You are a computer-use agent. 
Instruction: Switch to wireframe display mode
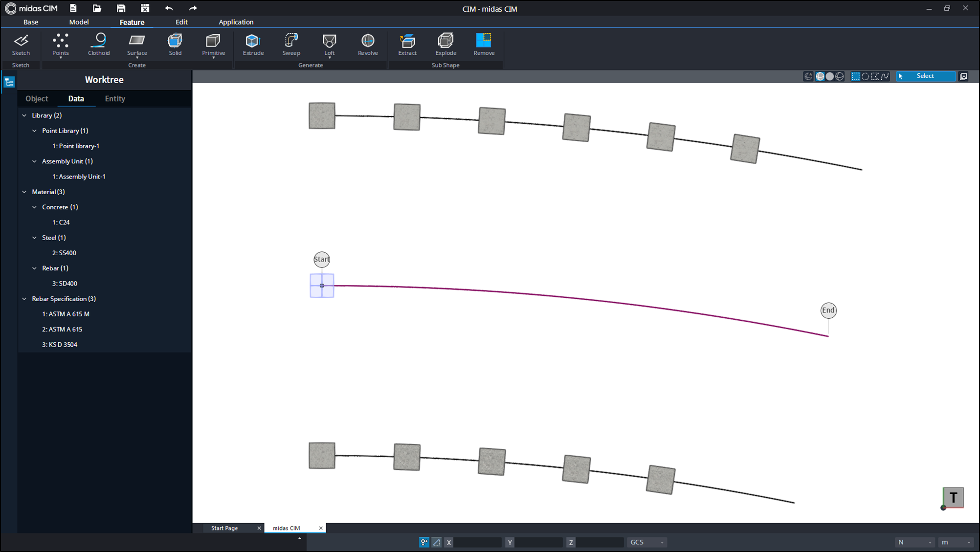(x=840, y=76)
